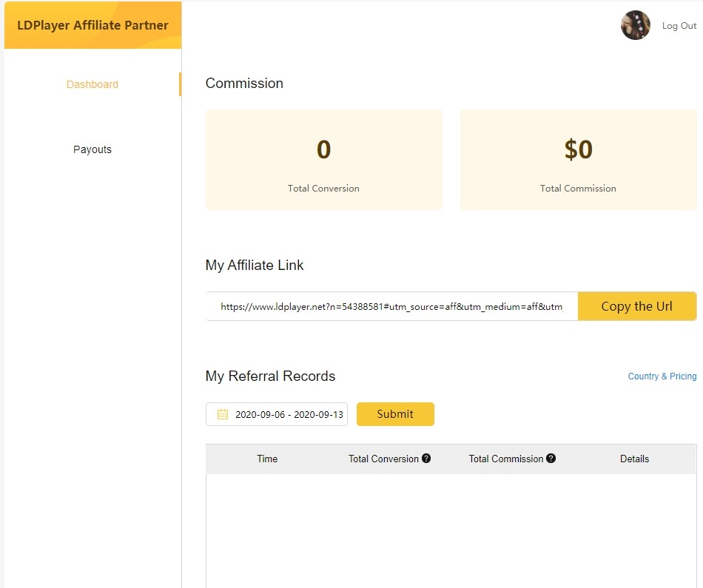Click the Log Out option
Image resolution: width=703 pixels, height=588 pixels.
(679, 25)
